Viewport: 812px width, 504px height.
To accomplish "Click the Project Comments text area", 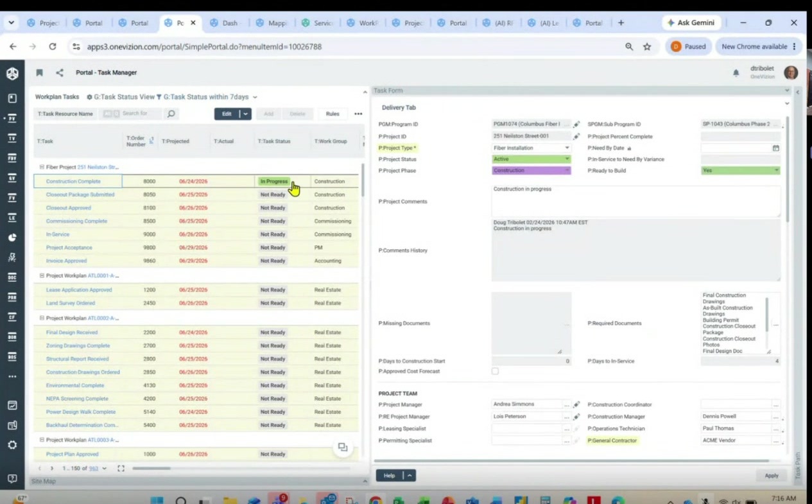I will pos(636,202).
